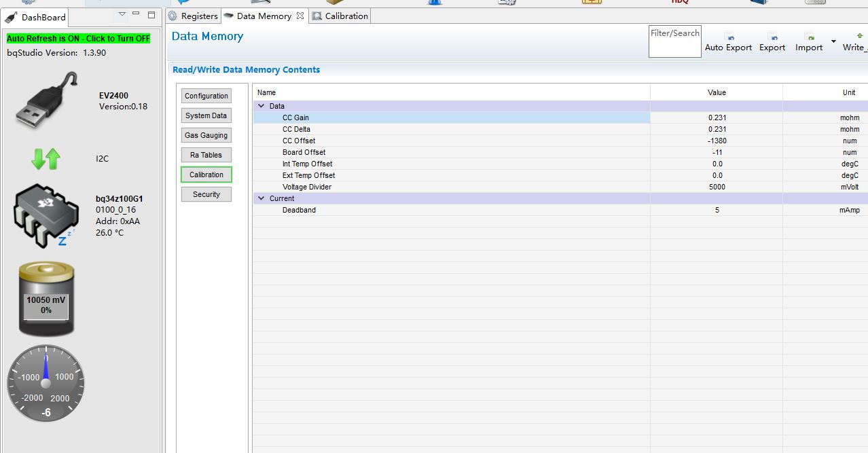Viewport: 868px width, 453px height.
Task: Click the EV2400 USB adapter icon
Action: pos(48,101)
